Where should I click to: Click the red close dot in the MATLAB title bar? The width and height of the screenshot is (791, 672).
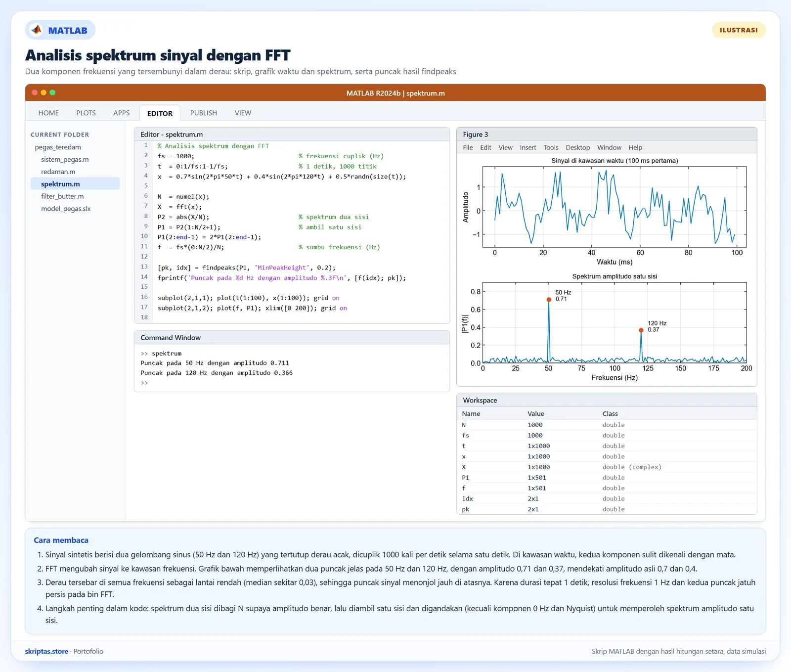35,92
